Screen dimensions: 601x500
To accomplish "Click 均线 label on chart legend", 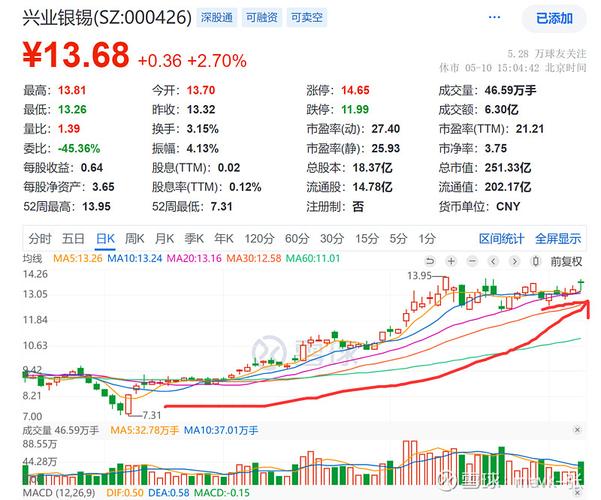I will pyautogui.click(x=32, y=258).
